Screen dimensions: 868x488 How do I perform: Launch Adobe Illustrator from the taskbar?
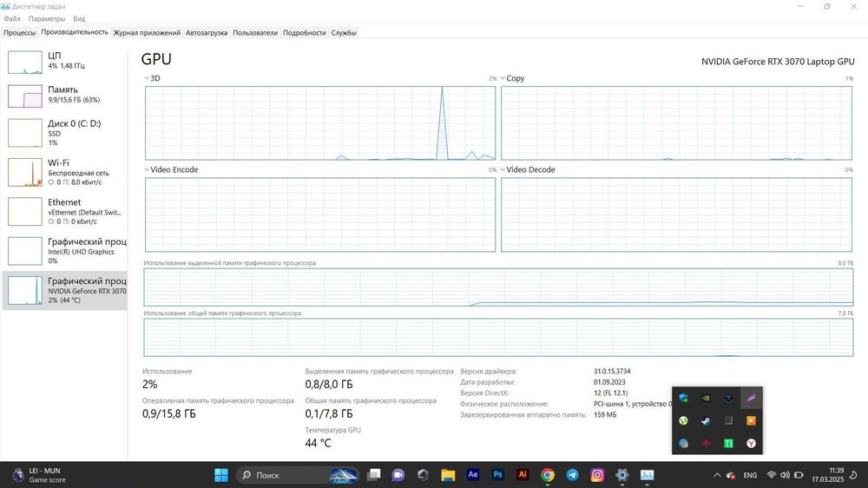[x=523, y=475]
